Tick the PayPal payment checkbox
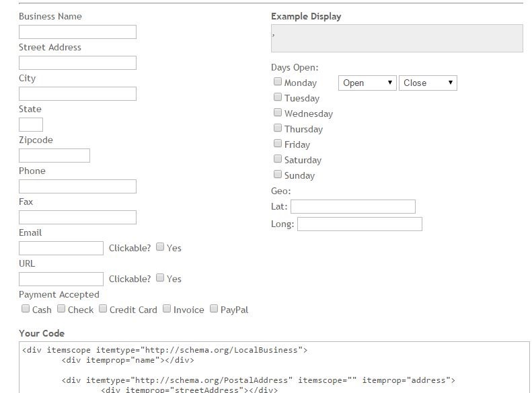This screenshot has width=532, height=393. pyautogui.click(x=214, y=309)
